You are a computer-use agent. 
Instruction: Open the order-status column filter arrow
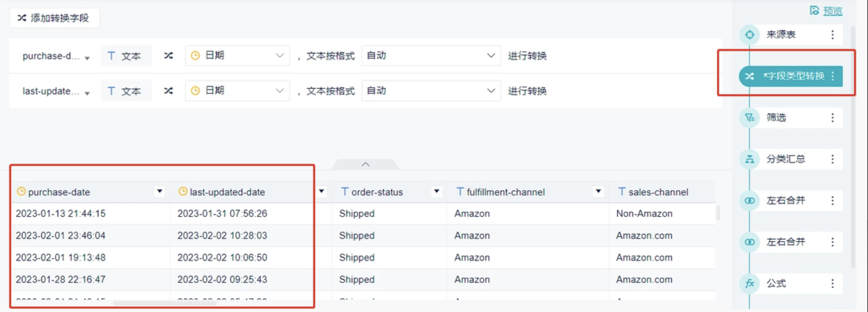[437, 191]
